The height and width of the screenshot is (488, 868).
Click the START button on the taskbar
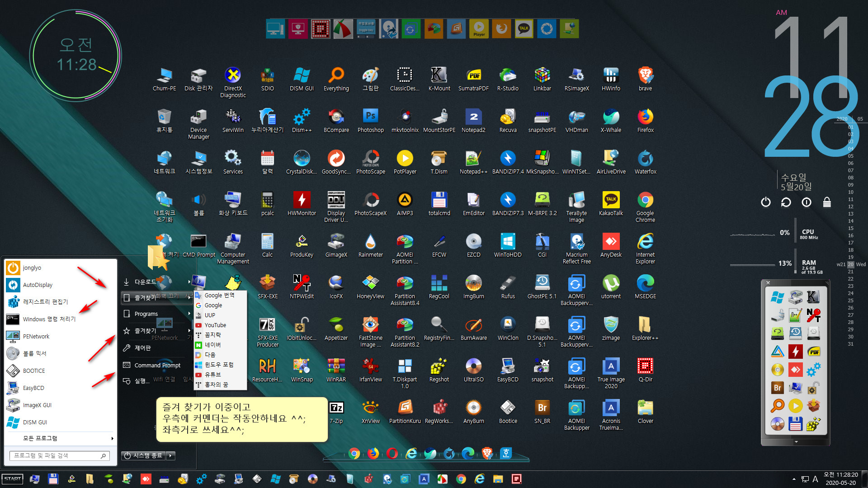point(13,479)
